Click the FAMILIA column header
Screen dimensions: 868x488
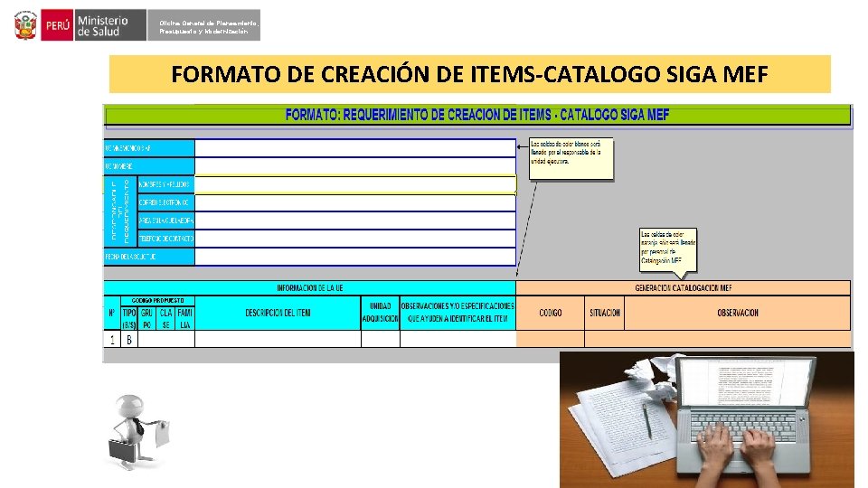point(184,319)
